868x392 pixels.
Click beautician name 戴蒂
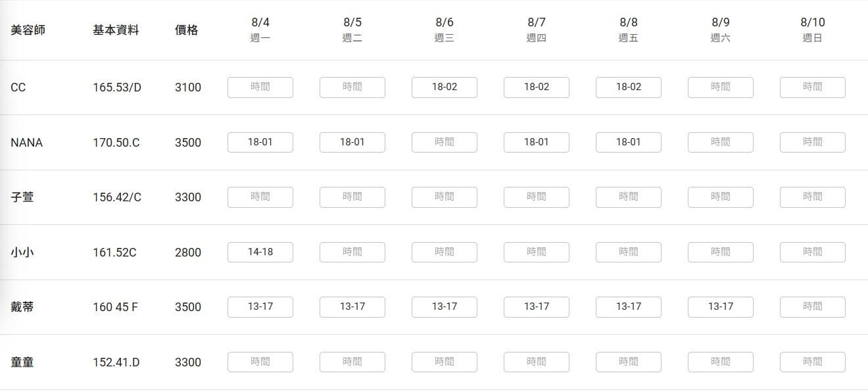pos(22,307)
